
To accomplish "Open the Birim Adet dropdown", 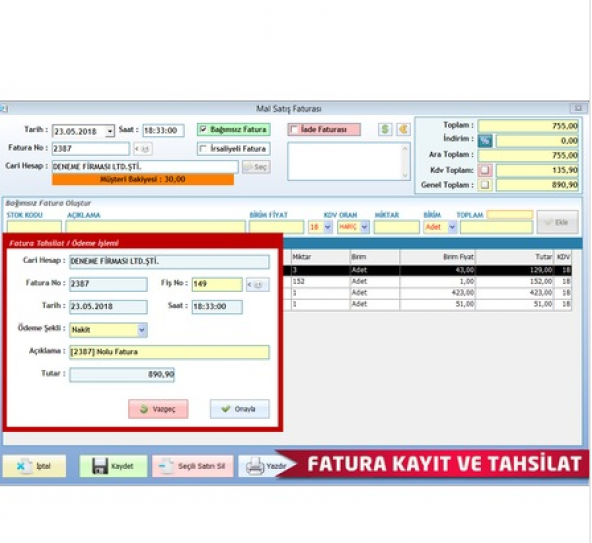I will (x=452, y=227).
